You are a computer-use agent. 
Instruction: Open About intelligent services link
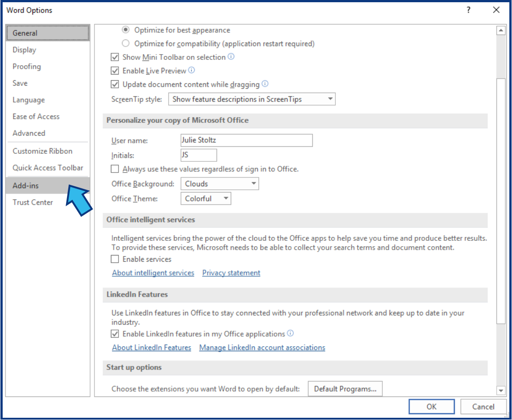point(153,272)
